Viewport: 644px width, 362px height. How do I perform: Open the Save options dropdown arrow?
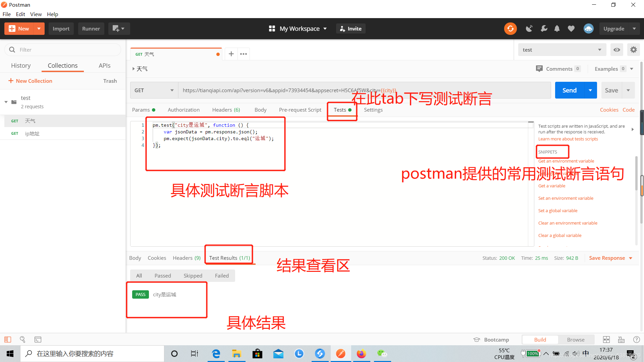click(x=628, y=90)
